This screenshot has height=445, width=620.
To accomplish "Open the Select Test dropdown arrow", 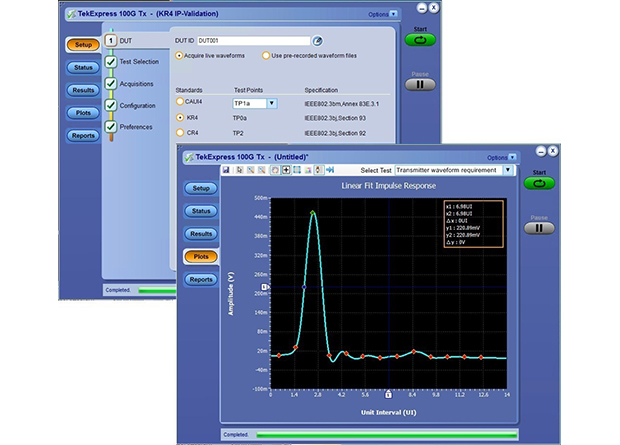I will pyautogui.click(x=508, y=170).
